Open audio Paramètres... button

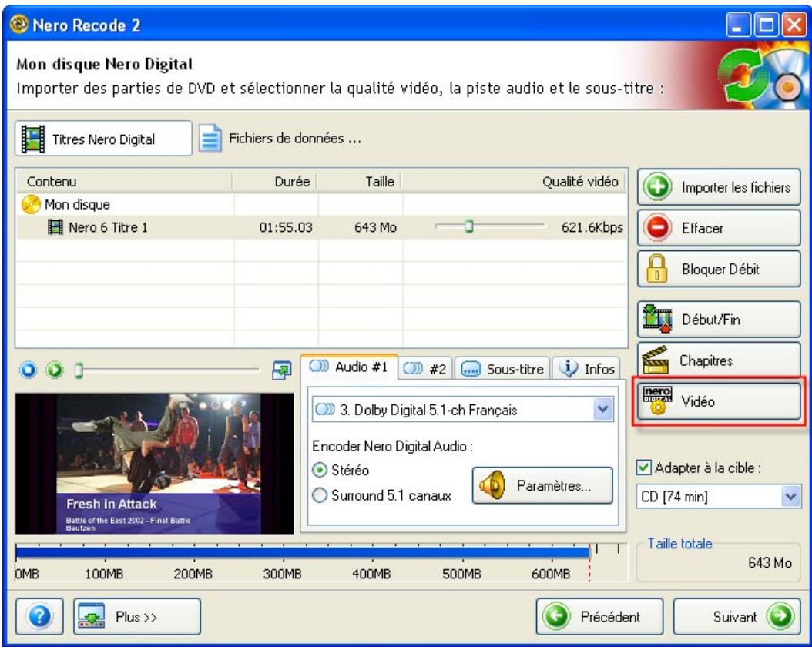[x=542, y=485]
